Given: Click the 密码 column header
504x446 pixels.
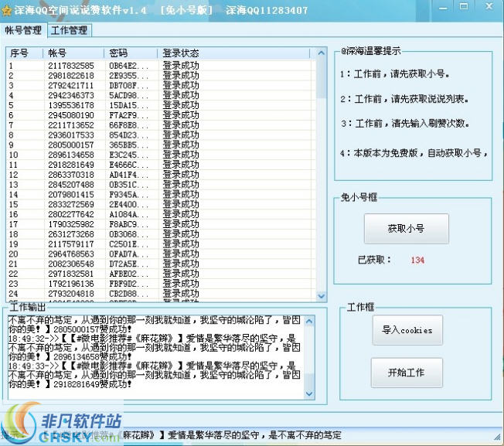Looking at the screenshot, I should [131, 53].
